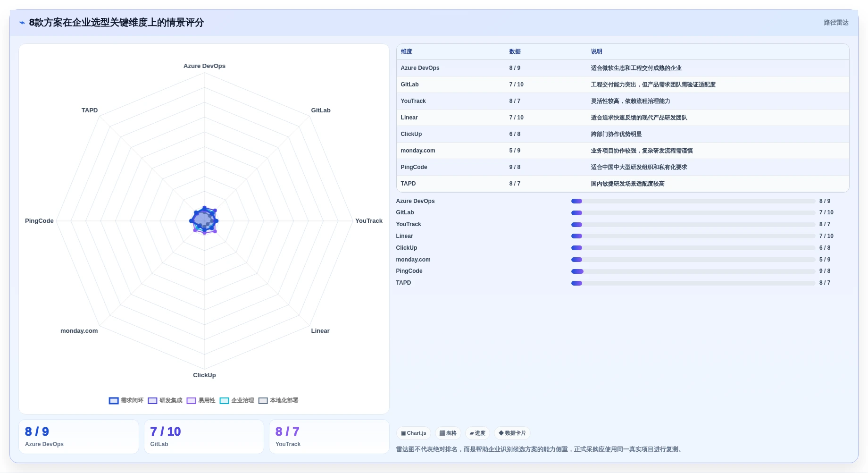Click the 路径雷达 label in header
Screen dimensions: 868x473
[x=836, y=23]
